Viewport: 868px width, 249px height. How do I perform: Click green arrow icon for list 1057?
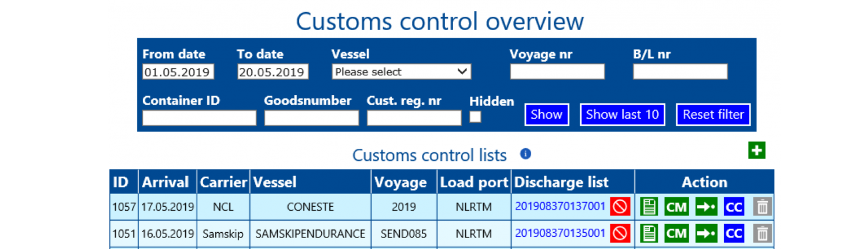[x=706, y=206]
